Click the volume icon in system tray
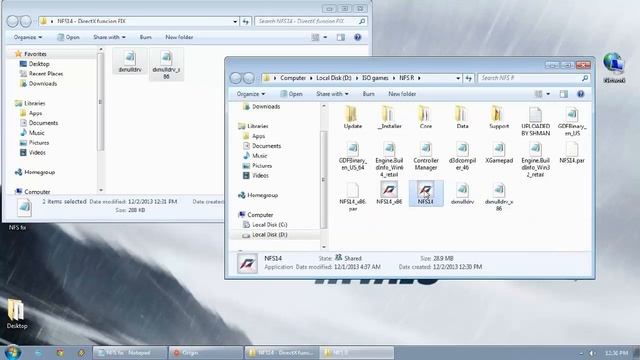This screenshot has width=640, height=360. coord(592,353)
